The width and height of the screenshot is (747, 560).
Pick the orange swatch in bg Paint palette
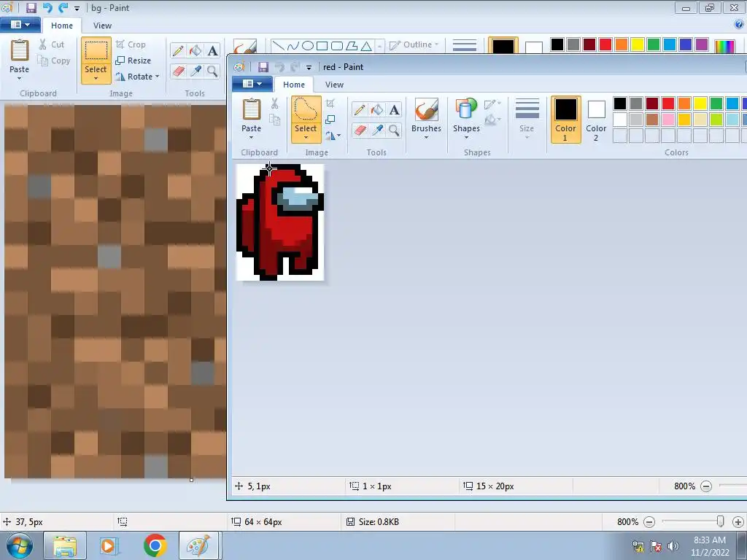[x=622, y=44]
